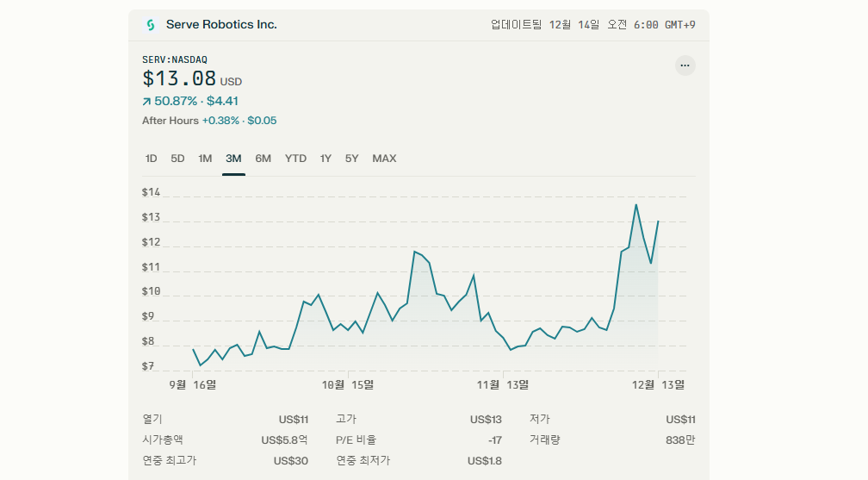This screenshot has height=480, width=868.
Task: Click the 연중 최고가 value US$30
Action: coord(291,461)
